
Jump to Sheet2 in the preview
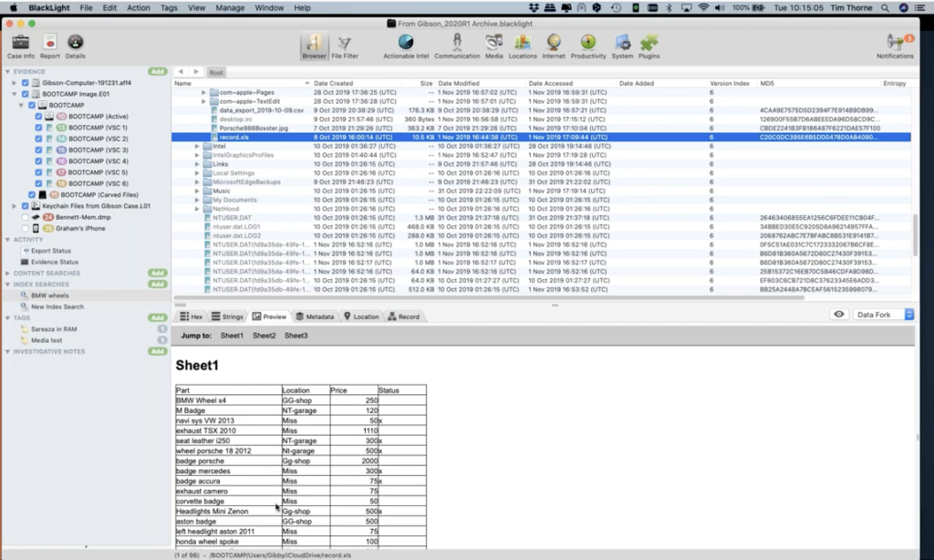tap(264, 336)
